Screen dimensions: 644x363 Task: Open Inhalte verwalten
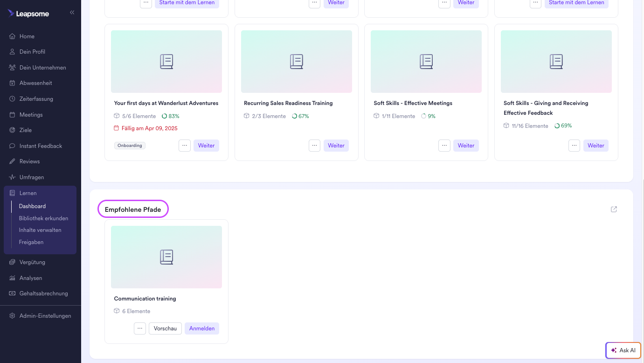point(40,230)
